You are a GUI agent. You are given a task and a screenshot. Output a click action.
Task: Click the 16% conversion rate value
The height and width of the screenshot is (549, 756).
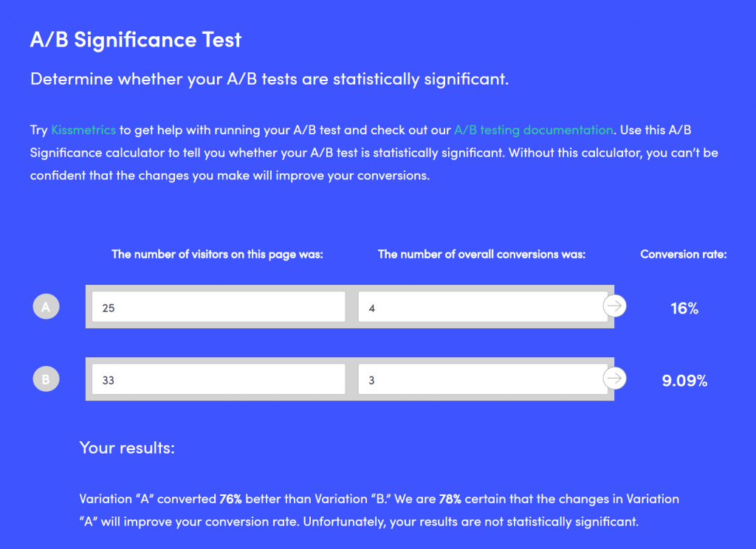(x=684, y=308)
